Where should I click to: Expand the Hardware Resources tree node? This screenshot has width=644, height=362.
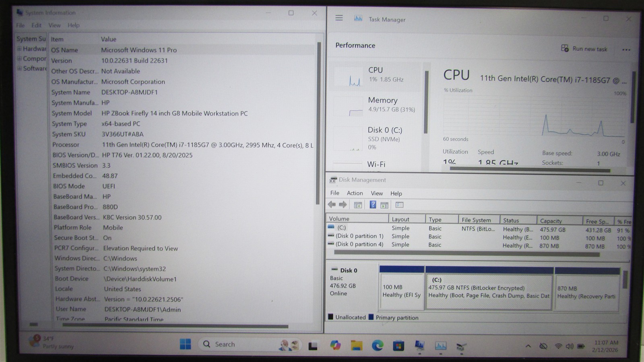(x=19, y=49)
